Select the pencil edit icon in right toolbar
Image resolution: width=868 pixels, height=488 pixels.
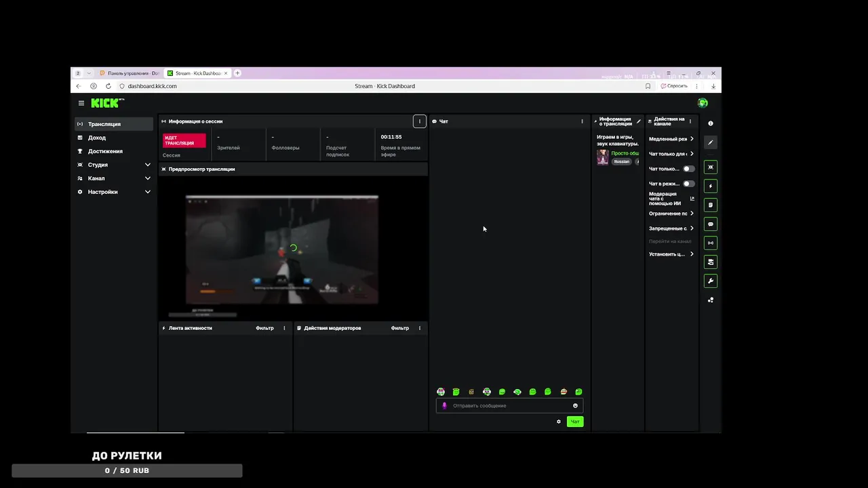pos(711,142)
